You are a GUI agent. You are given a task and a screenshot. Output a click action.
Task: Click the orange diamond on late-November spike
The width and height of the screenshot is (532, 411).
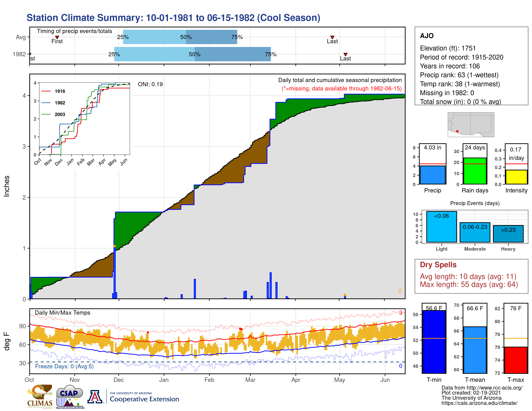click(115, 246)
